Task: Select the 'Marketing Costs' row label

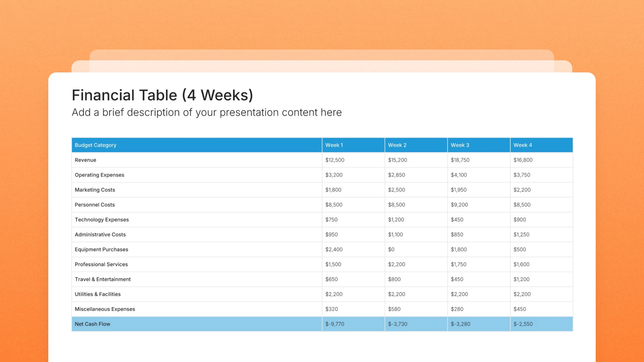Action: [x=95, y=190]
